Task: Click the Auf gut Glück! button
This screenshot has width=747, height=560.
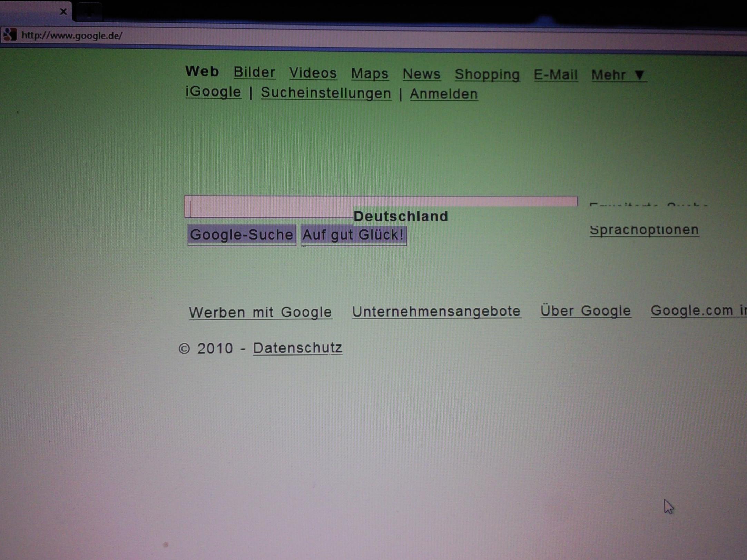Action: (354, 235)
